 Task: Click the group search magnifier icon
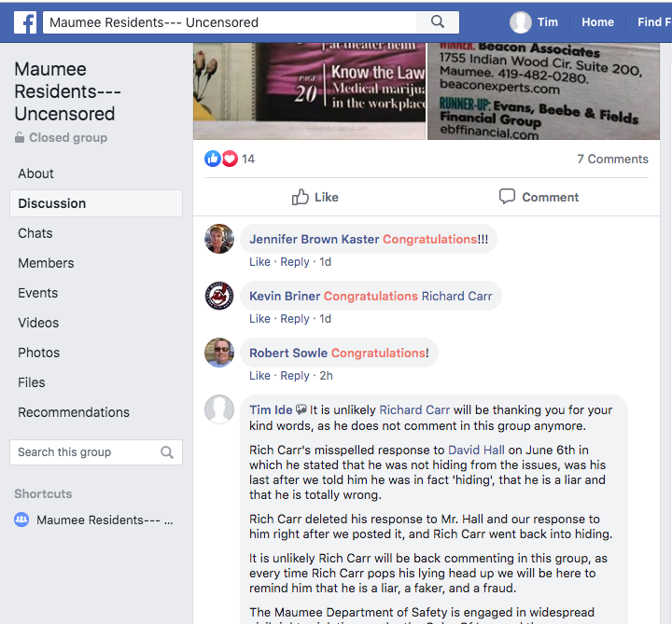click(167, 452)
